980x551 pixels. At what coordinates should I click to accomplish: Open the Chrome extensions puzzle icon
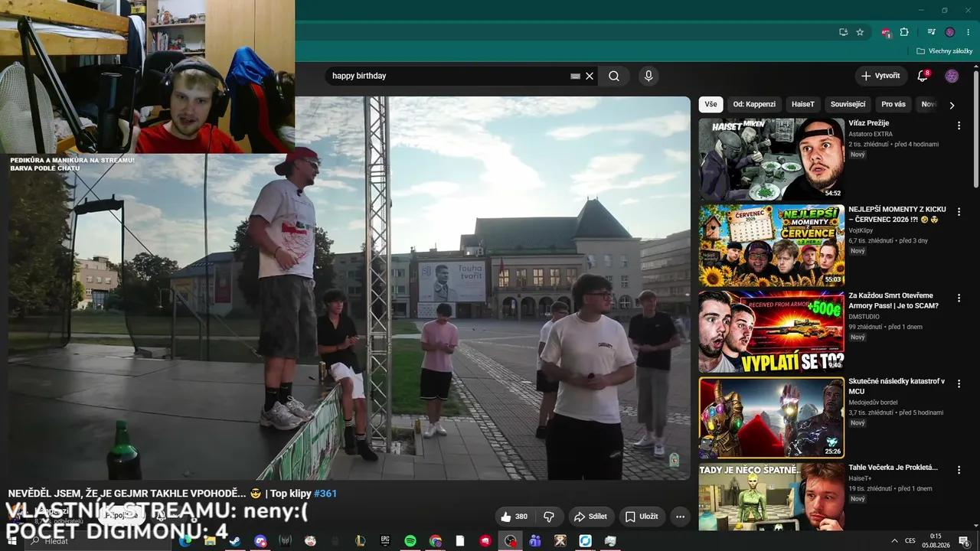[x=904, y=32]
